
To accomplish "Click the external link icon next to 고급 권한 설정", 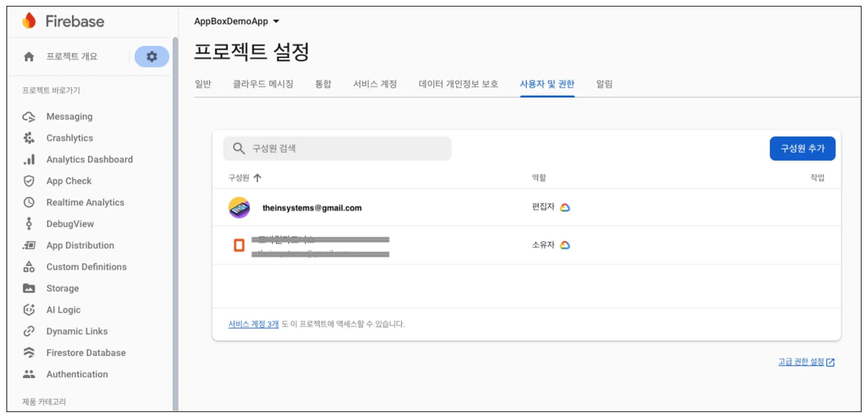I will tap(830, 362).
